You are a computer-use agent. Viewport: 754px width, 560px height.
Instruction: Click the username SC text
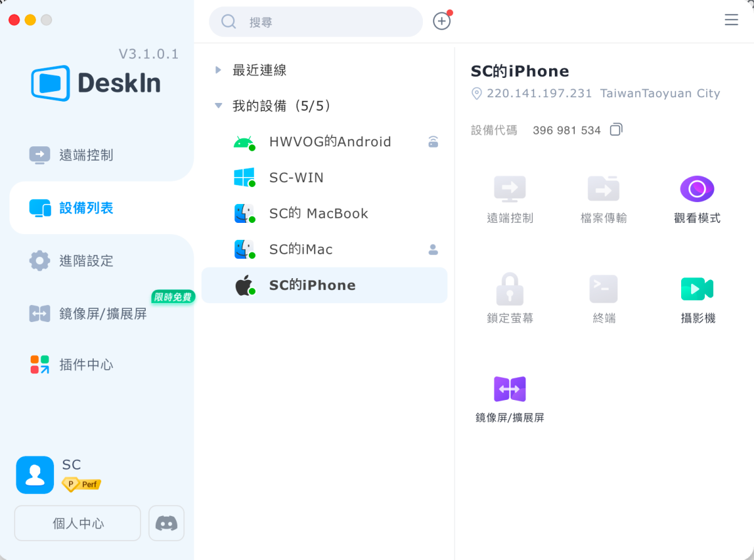(72, 465)
